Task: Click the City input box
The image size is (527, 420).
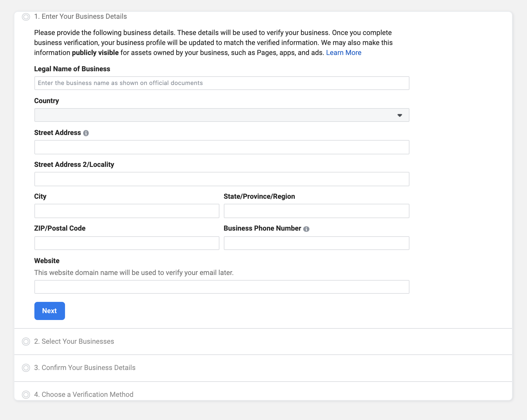Action: click(126, 211)
